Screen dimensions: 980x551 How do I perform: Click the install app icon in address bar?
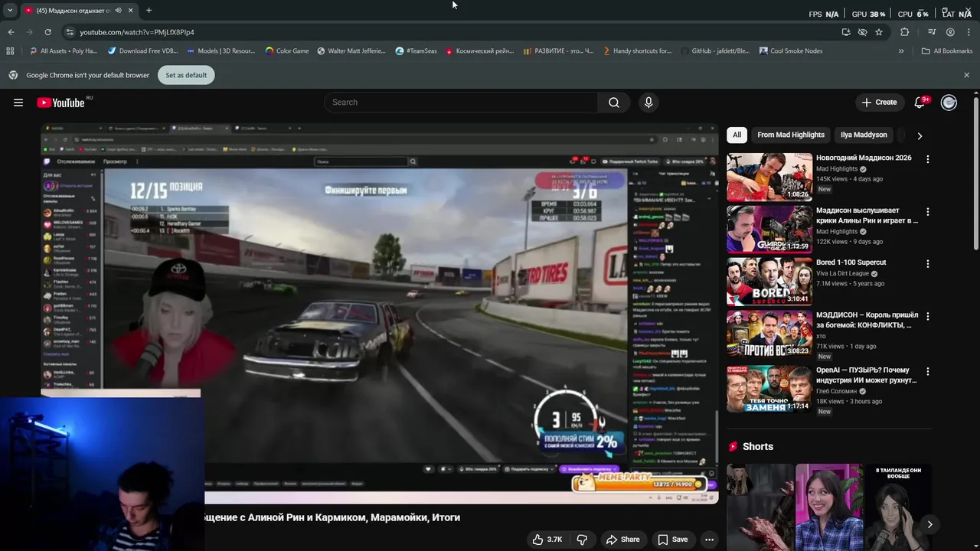tap(846, 32)
